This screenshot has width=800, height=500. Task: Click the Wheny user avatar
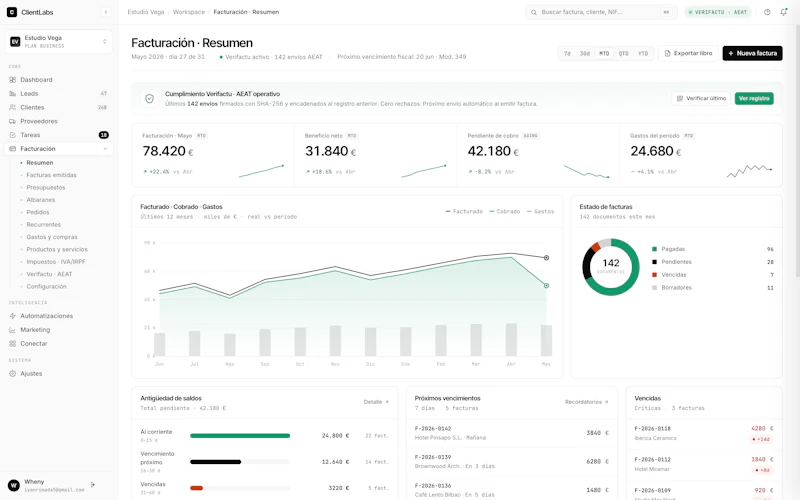pyautogui.click(x=14, y=485)
